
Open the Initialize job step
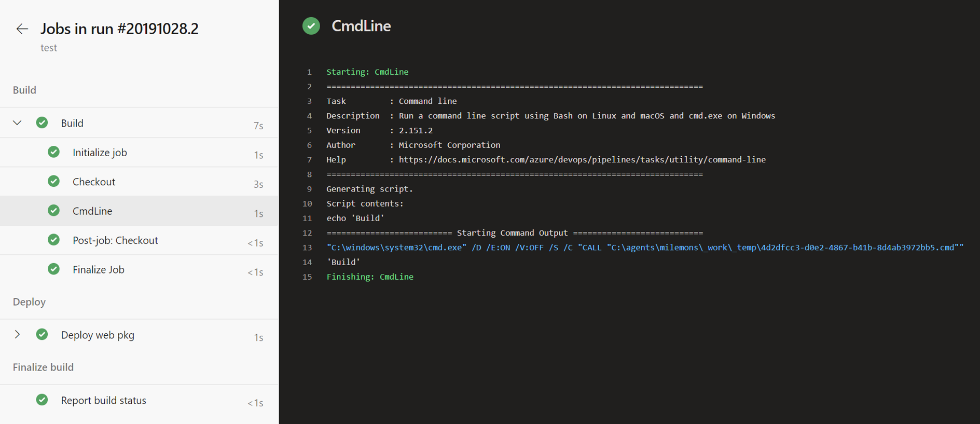tap(139, 152)
